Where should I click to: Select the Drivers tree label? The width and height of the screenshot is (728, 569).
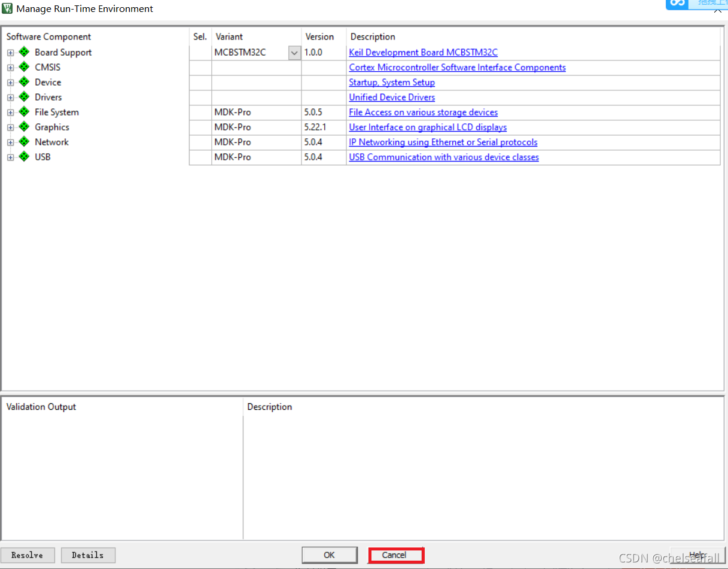point(48,98)
